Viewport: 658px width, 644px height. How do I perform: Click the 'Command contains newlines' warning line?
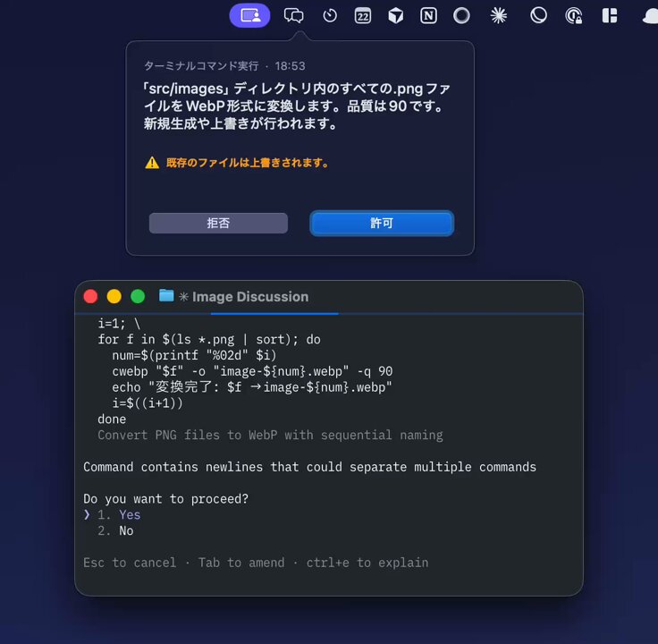click(309, 467)
